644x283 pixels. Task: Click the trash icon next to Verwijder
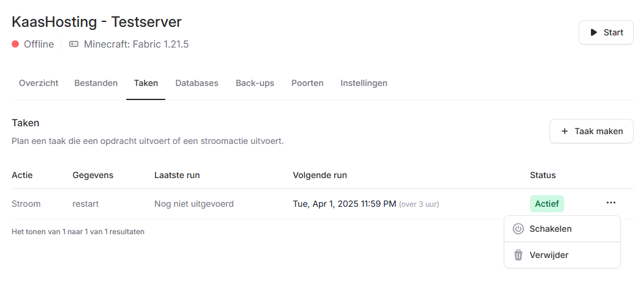pos(518,255)
